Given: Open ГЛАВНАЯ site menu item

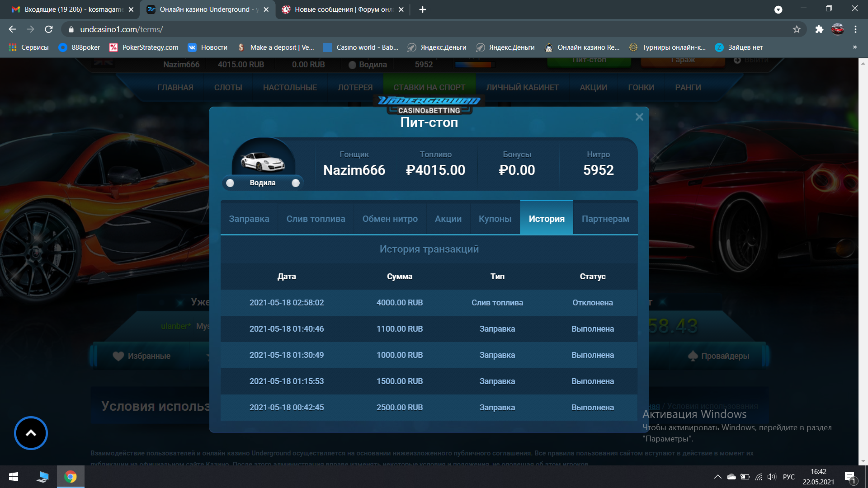Looking at the screenshot, I should pos(175,88).
